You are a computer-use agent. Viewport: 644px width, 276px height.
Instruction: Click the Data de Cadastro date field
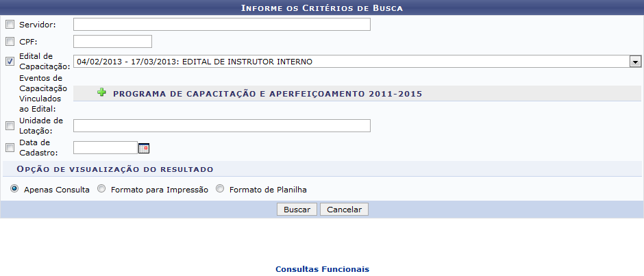pyautogui.click(x=106, y=147)
